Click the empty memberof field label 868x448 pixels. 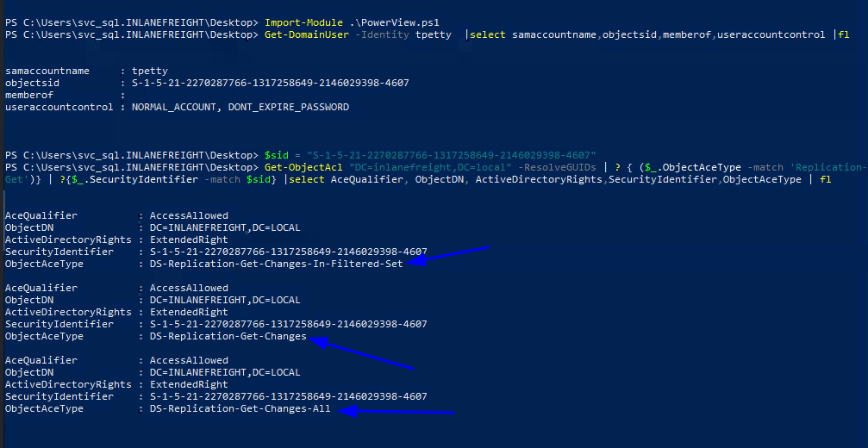pyautogui.click(x=29, y=95)
